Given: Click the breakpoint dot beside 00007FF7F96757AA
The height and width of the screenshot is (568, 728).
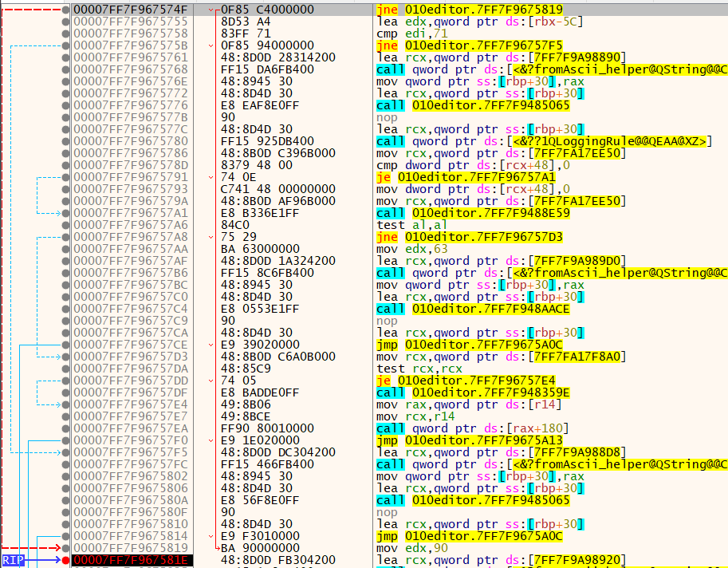Looking at the screenshot, I should coord(65,249).
